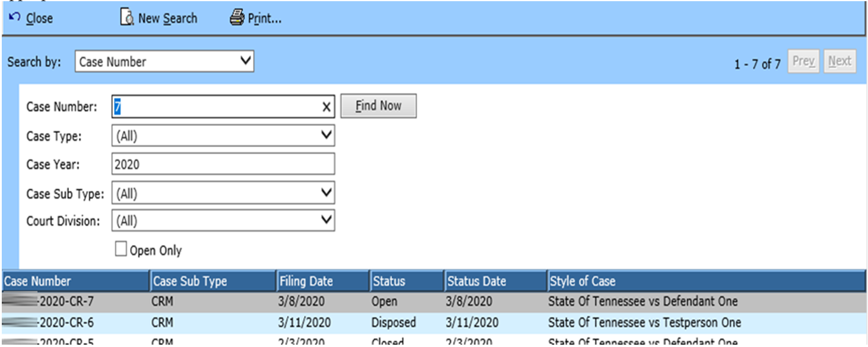Sort by Case Number column header
Viewport: 868px width, 347px height.
[x=75, y=281]
